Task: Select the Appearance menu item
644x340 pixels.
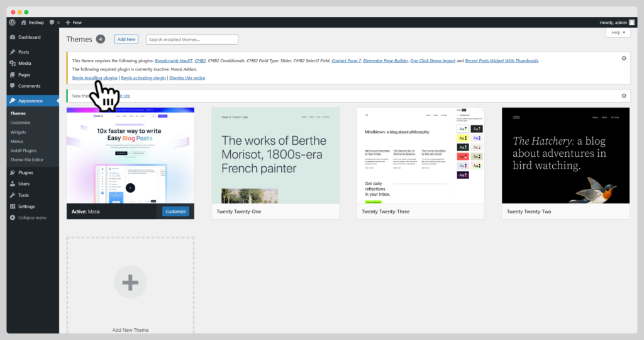Action: [x=33, y=101]
